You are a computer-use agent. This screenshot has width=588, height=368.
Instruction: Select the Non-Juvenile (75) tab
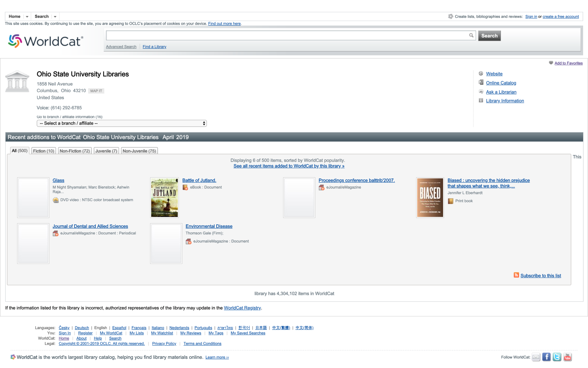pos(139,151)
